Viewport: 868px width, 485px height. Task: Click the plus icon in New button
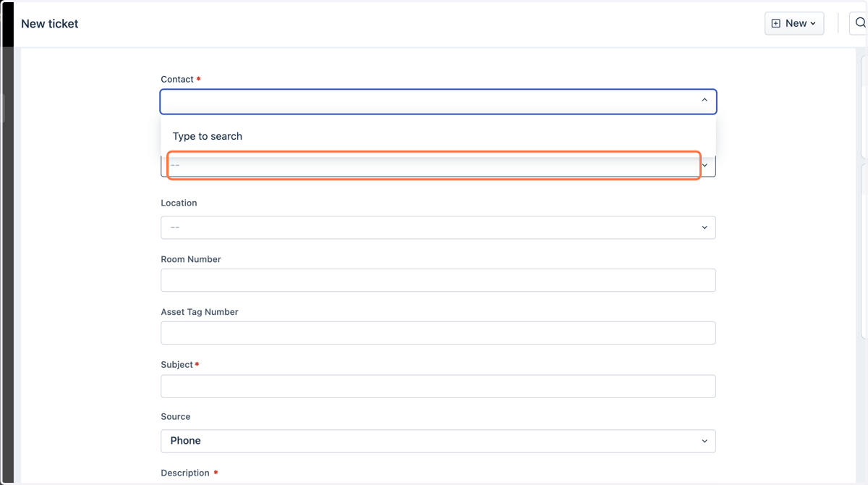tap(776, 23)
